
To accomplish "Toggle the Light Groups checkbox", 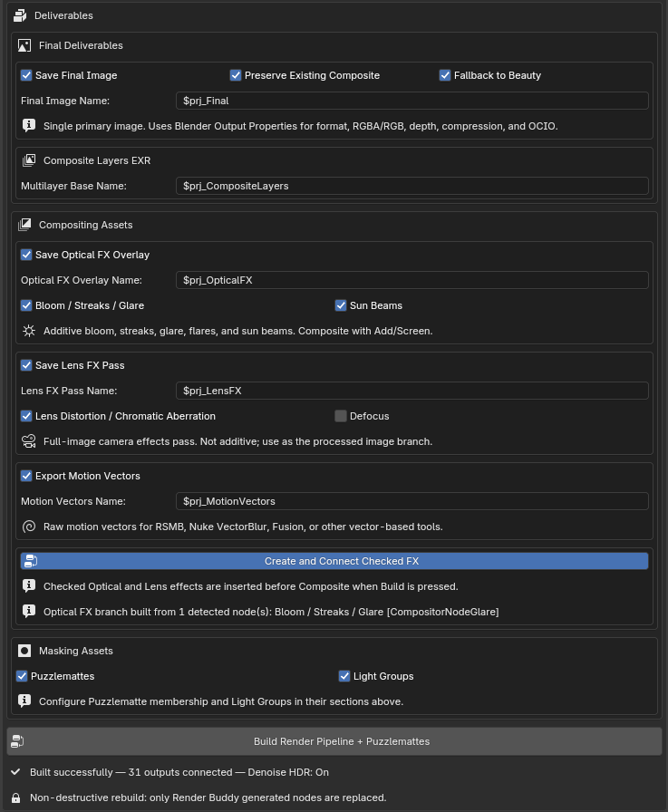I will (x=344, y=676).
